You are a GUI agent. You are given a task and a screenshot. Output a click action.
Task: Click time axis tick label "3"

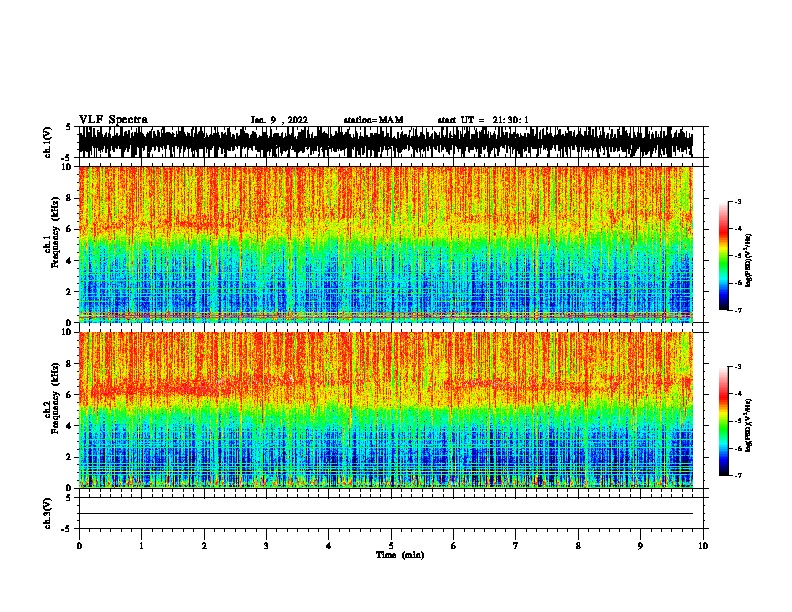(266, 546)
